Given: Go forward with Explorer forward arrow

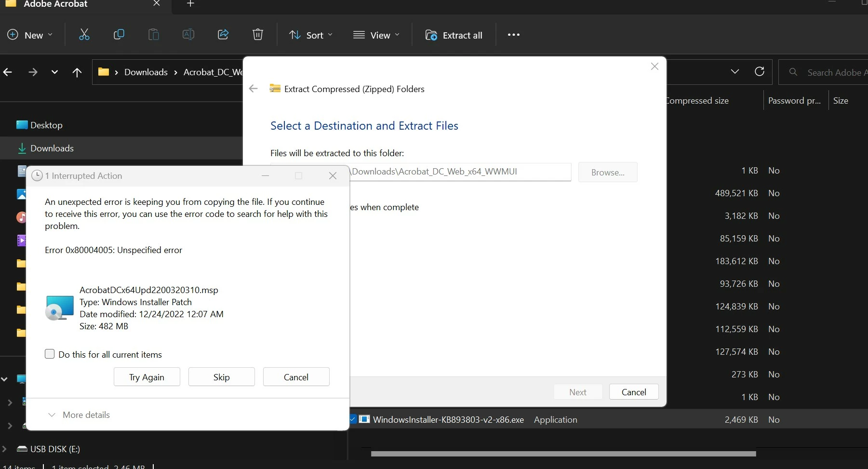Looking at the screenshot, I should 33,72.
